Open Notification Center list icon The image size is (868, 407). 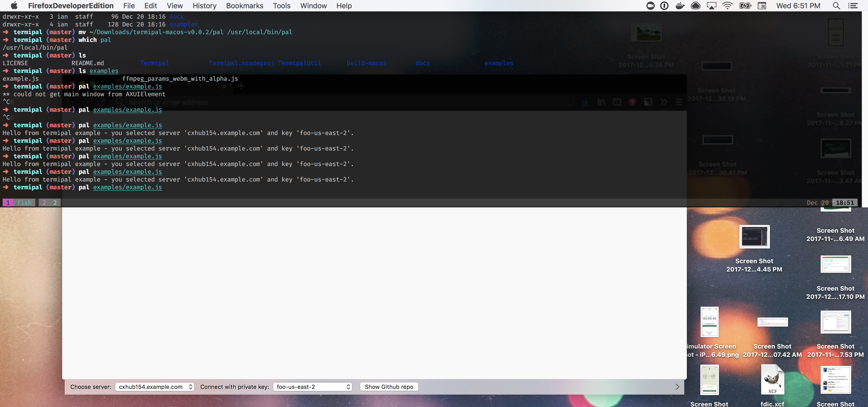(x=852, y=6)
